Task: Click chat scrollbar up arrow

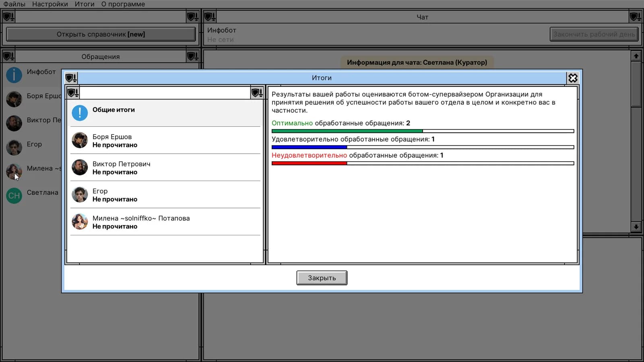Action: [x=636, y=56]
